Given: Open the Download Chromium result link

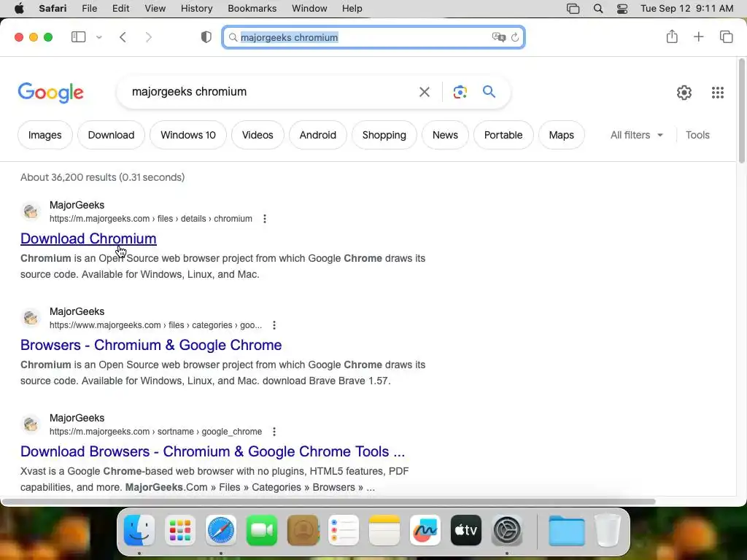Looking at the screenshot, I should click(x=88, y=238).
